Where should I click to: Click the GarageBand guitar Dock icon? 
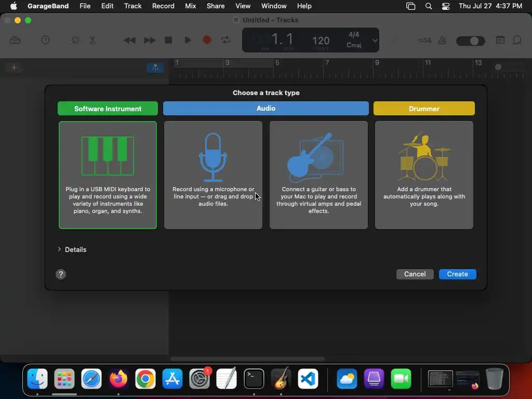(281, 379)
